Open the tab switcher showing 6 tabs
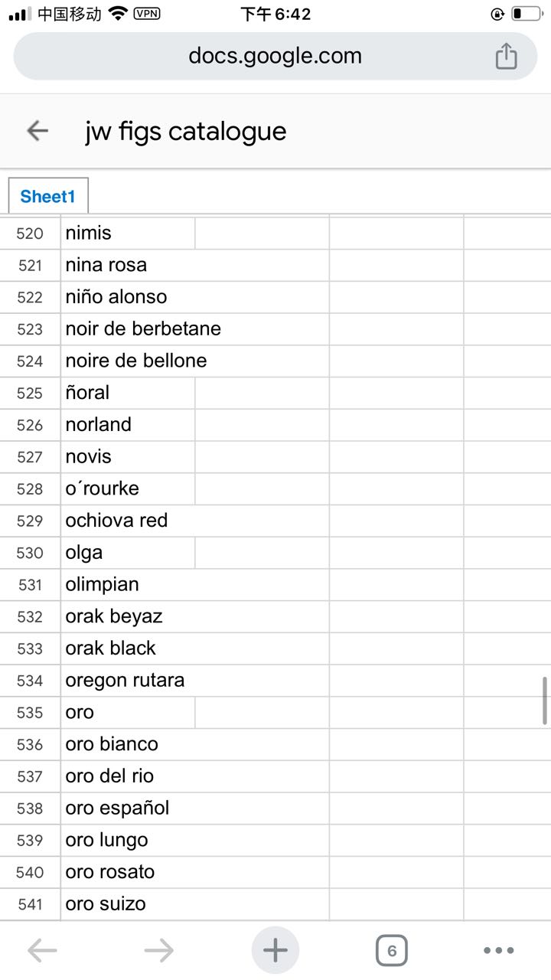 tap(392, 951)
